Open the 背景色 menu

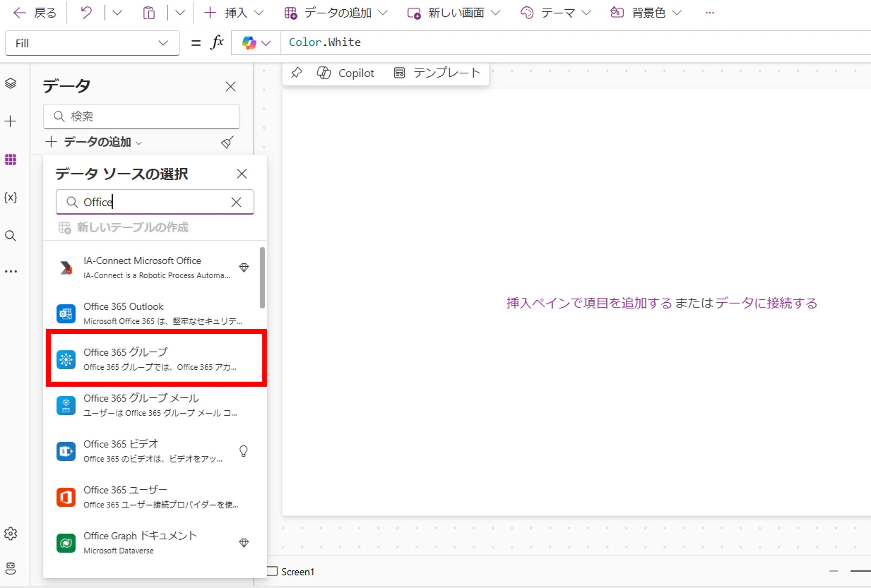pyautogui.click(x=646, y=13)
